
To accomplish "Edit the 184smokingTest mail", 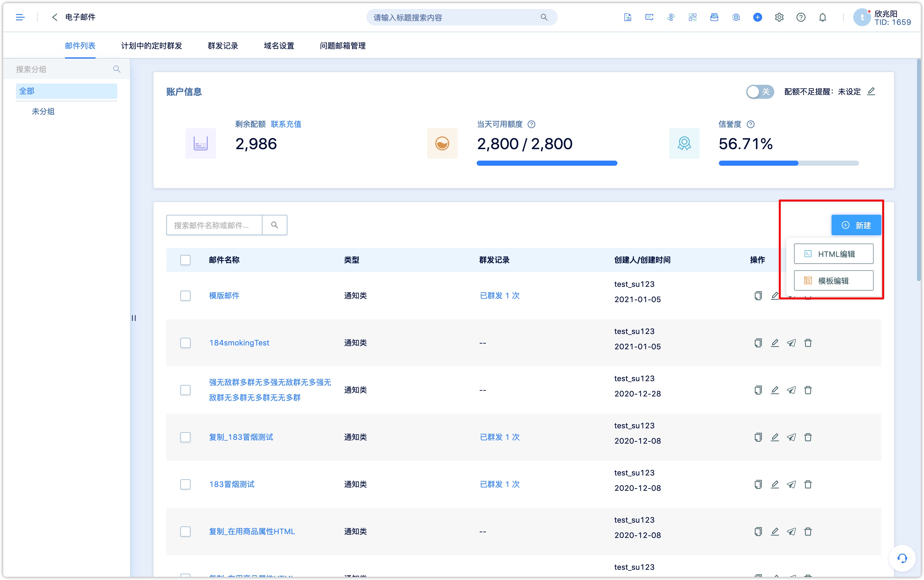I will tap(775, 343).
